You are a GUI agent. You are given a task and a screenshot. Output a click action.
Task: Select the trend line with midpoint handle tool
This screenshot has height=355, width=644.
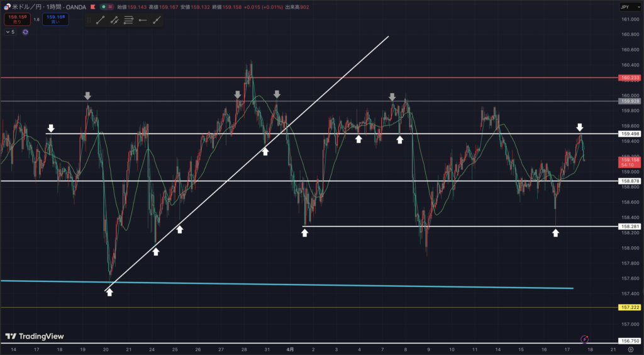(114, 20)
